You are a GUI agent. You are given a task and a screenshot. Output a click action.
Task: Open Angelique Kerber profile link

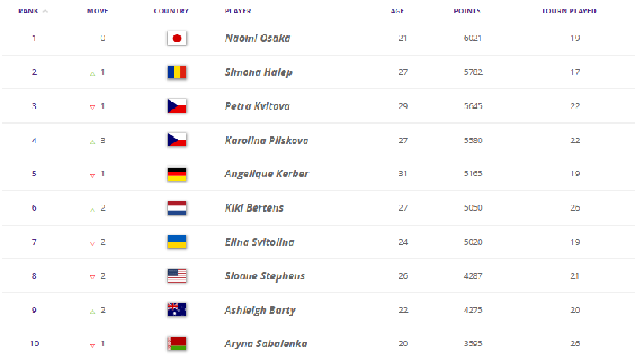tap(267, 174)
